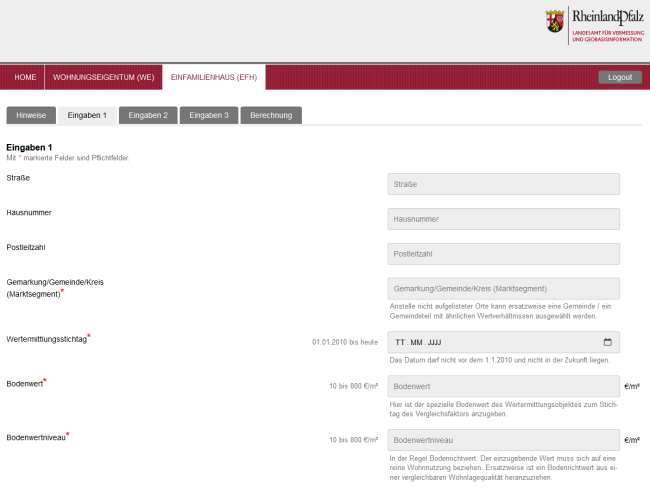Click the Landesamt für Vermessung logo text

pos(607,36)
